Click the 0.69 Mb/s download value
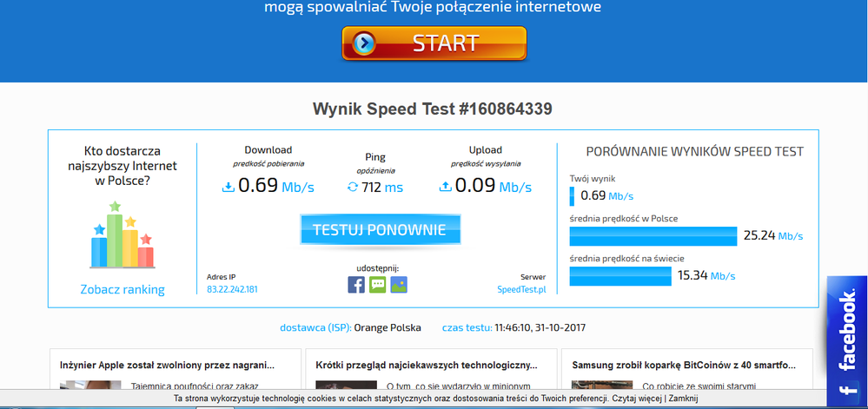 tap(275, 186)
